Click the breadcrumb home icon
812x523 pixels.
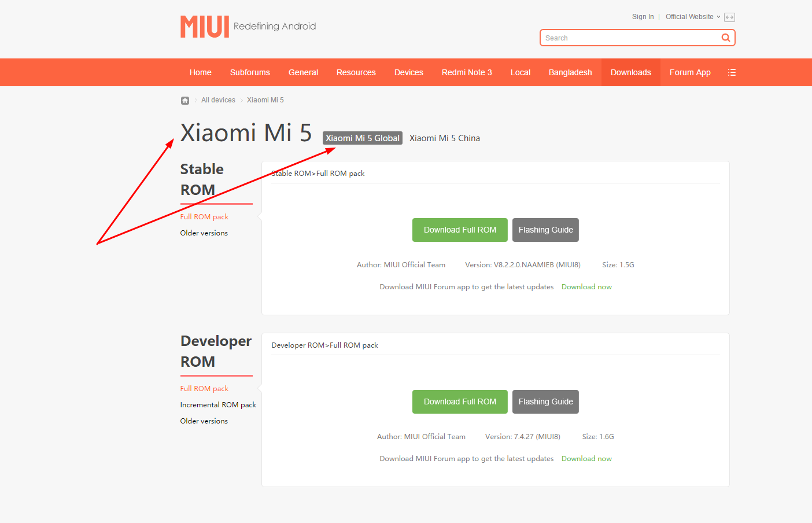pos(185,101)
